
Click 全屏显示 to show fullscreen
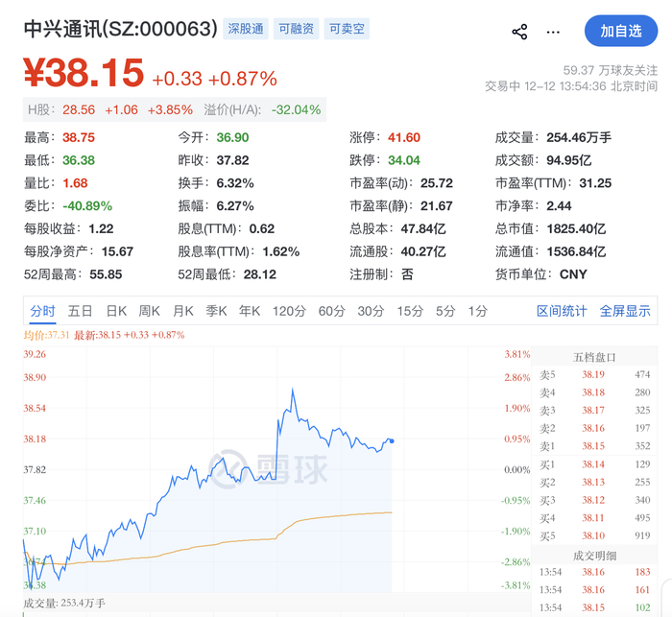(x=625, y=311)
